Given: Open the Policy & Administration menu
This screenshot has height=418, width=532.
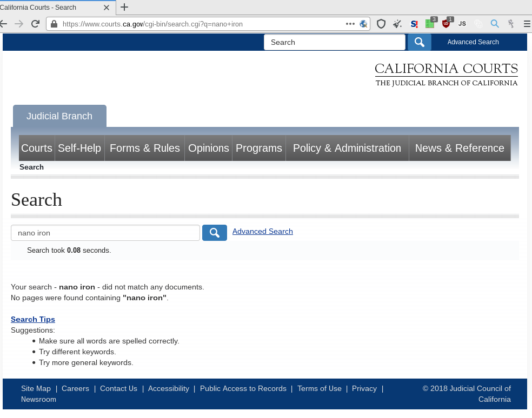Looking at the screenshot, I should tap(347, 148).
